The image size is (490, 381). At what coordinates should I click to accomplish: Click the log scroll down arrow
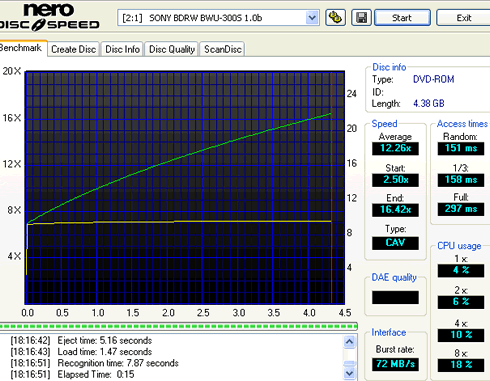pos(349,374)
